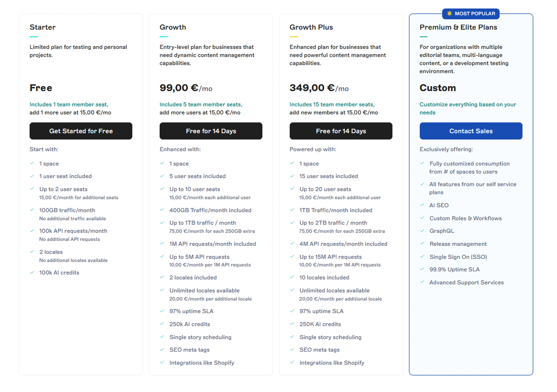Click the Get Started for Free button
The height and width of the screenshot is (392, 557).
click(x=81, y=131)
